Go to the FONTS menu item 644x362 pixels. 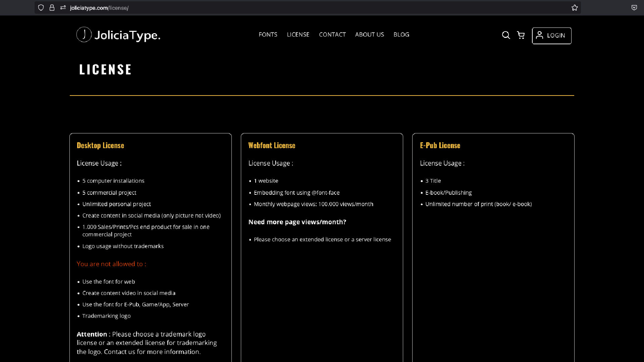point(268,35)
